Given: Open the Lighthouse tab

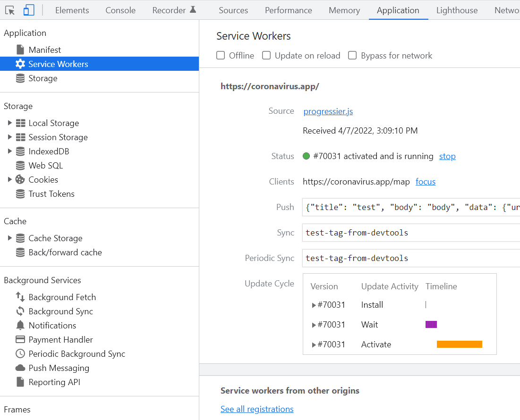Looking at the screenshot, I should 457,10.
